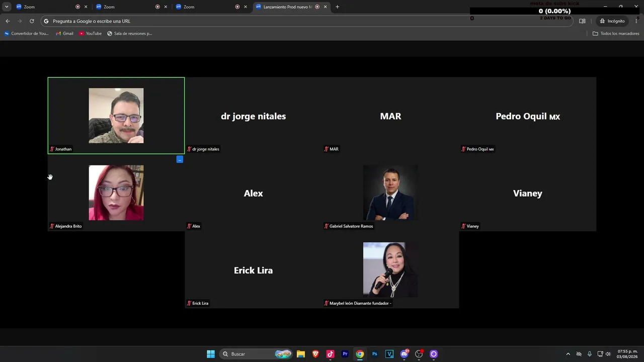The height and width of the screenshot is (362, 644).
Task: Click the large 'Pedro Oquil' name
Action: coord(528,116)
